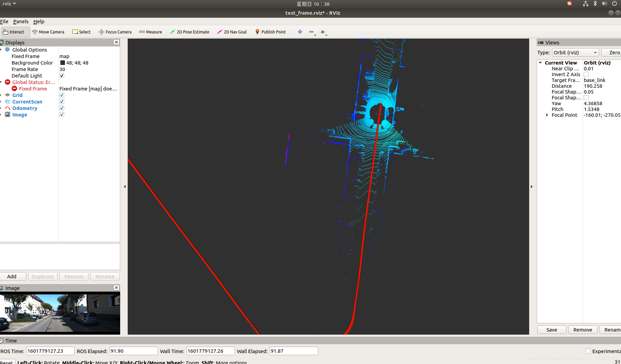This screenshot has width=621, height=364.
Task: Pick the Measure tool
Action: (x=151, y=32)
